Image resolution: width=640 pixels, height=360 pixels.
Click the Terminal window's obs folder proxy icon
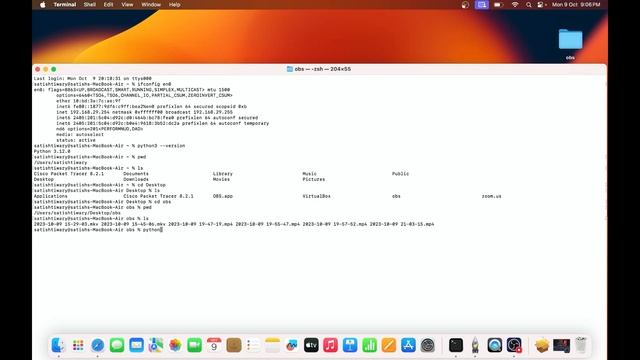click(x=289, y=69)
